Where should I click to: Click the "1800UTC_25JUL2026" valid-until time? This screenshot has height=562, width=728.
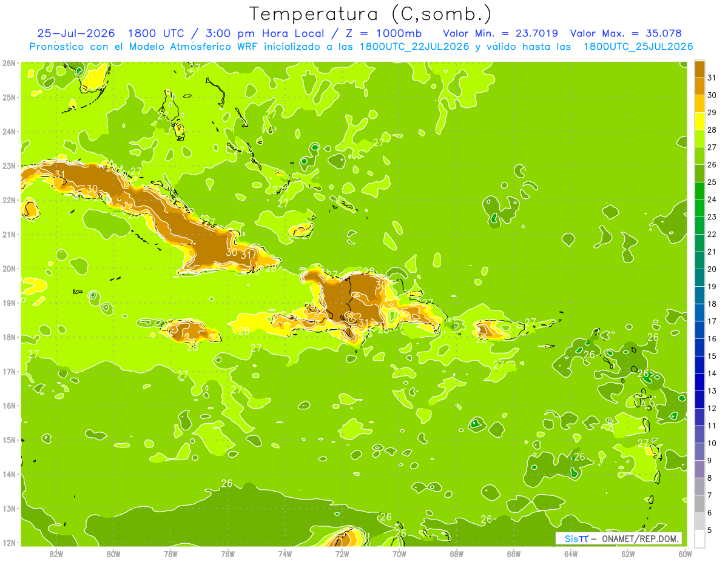pos(638,47)
